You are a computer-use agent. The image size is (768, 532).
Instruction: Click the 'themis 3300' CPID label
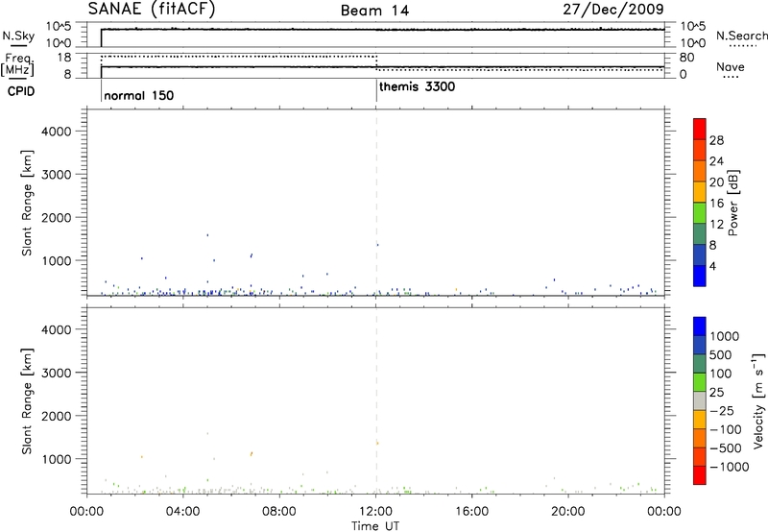point(417,86)
